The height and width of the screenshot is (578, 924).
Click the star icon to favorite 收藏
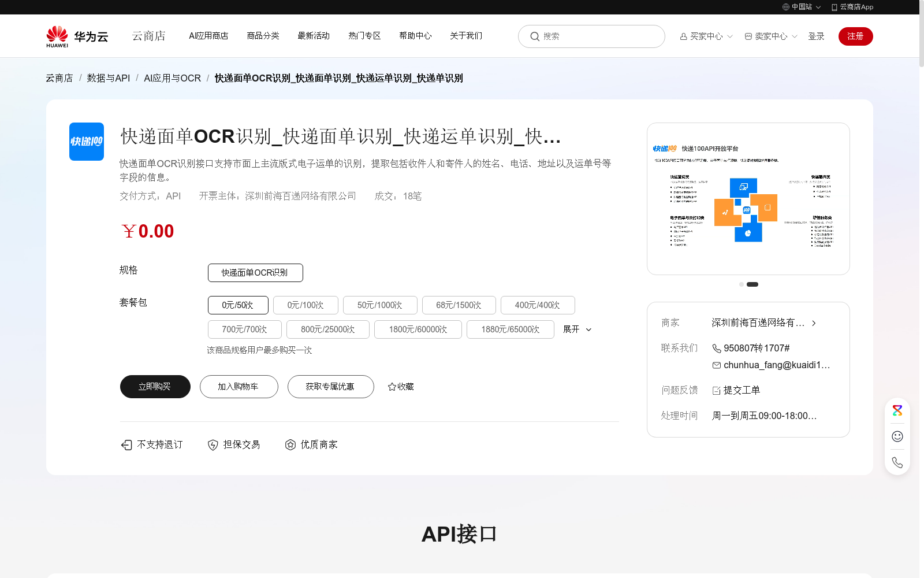pos(392,387)
